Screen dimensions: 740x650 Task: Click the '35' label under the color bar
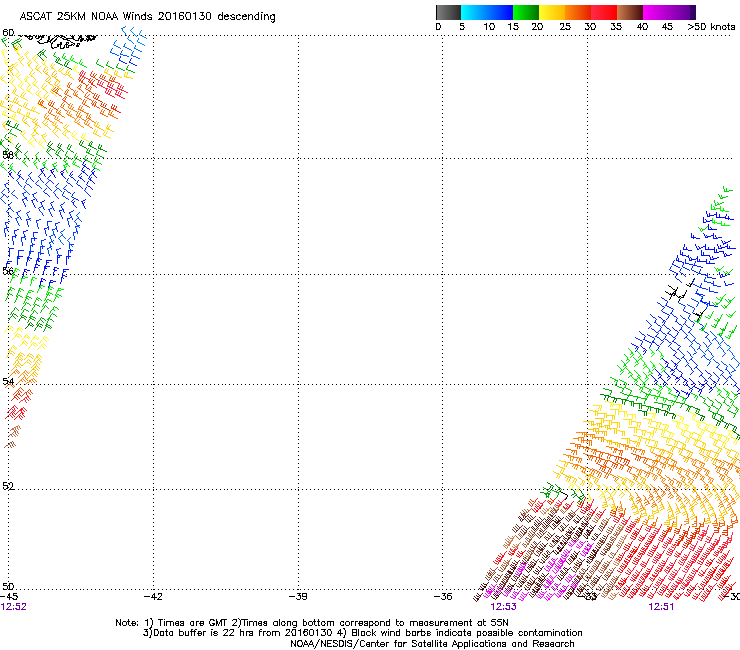[616, 26]
